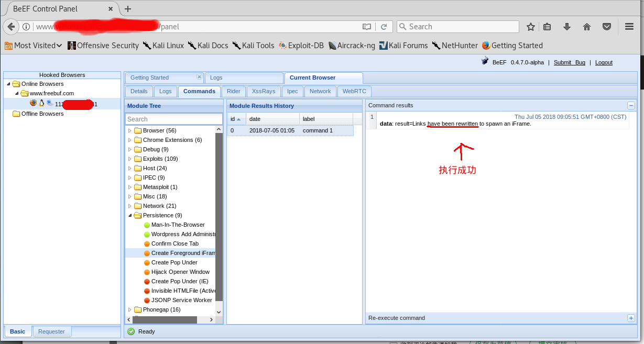Viewport: 644px width, 344px height.
Task: Open the Firefox downloads arrow icon
Action: [567, 27]
